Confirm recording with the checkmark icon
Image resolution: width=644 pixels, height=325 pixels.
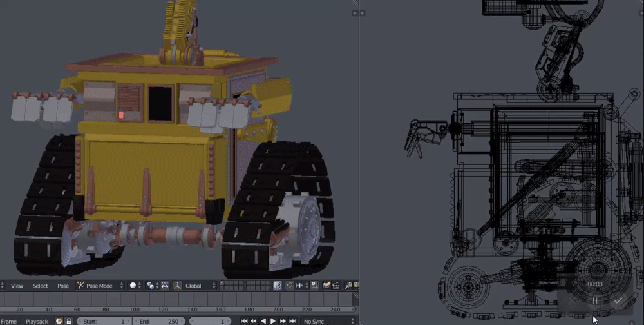(x=618, y=300)
